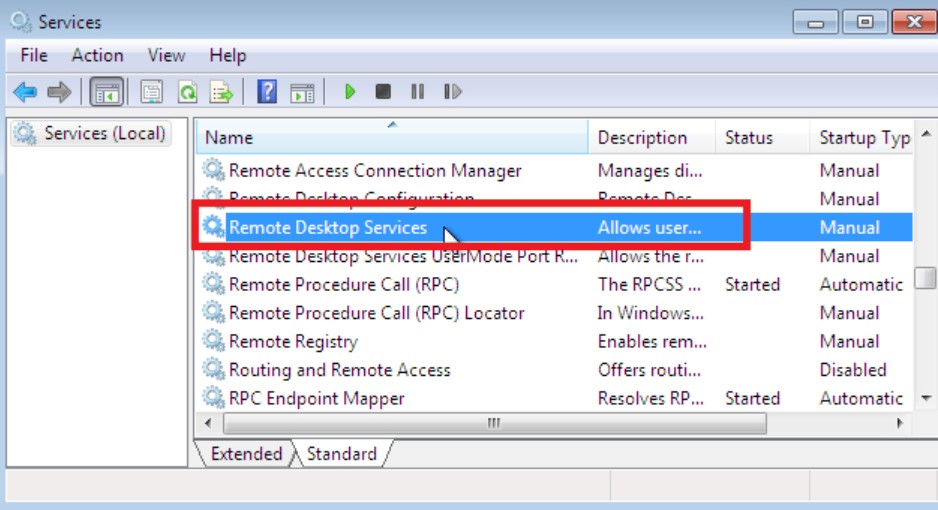Start the service with the green play icon
Image resolution: width=938 pixels, height=510 pixels.
349,92
